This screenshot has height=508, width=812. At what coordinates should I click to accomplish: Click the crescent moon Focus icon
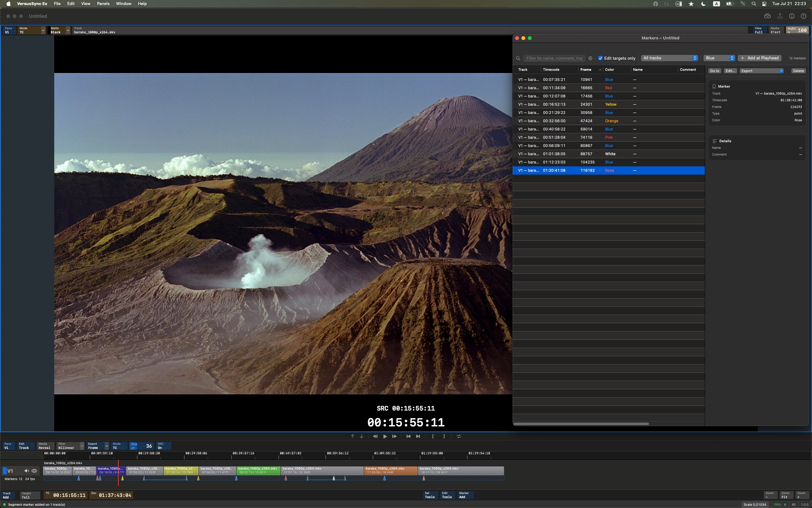tap(704, 4)
